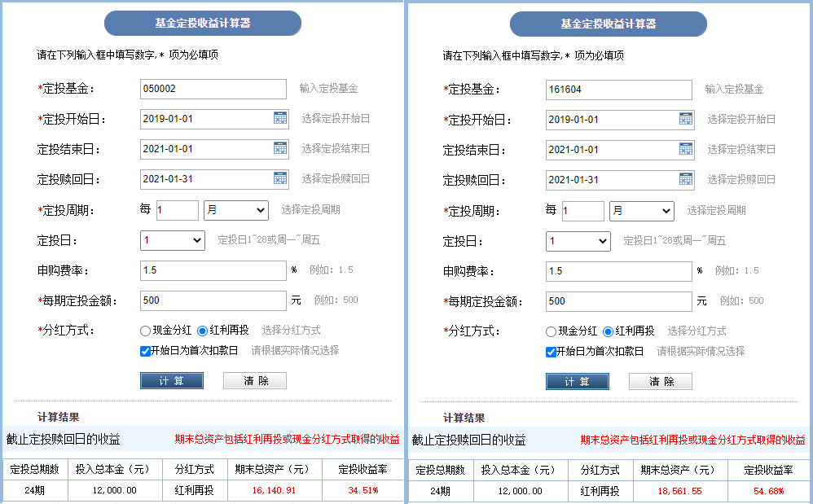Image resolution: width=813 pixels, height=504 pixels.
Task: Click 计算 button in 161604 form
Action: tap(577, 382)
